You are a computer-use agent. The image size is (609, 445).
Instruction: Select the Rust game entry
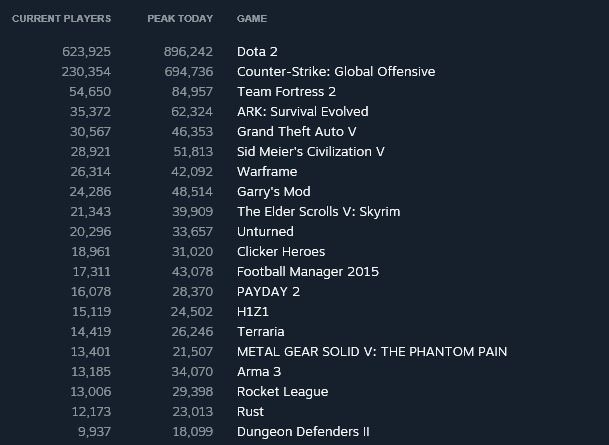250,412
